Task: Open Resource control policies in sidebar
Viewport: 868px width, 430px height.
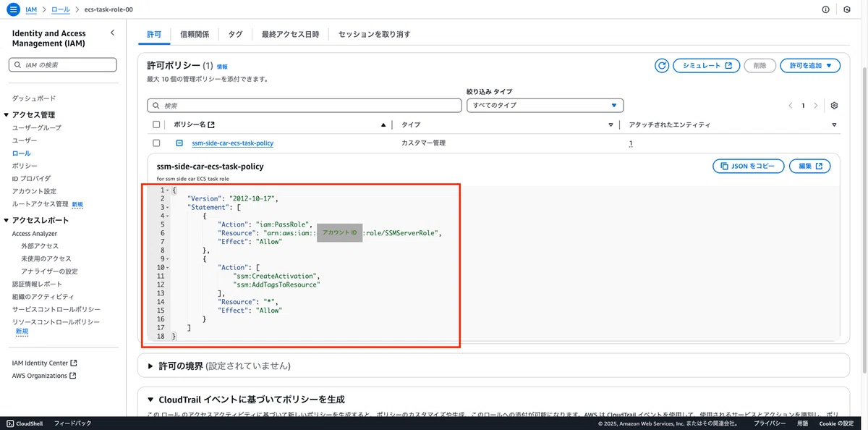Action: click(56, 322)
